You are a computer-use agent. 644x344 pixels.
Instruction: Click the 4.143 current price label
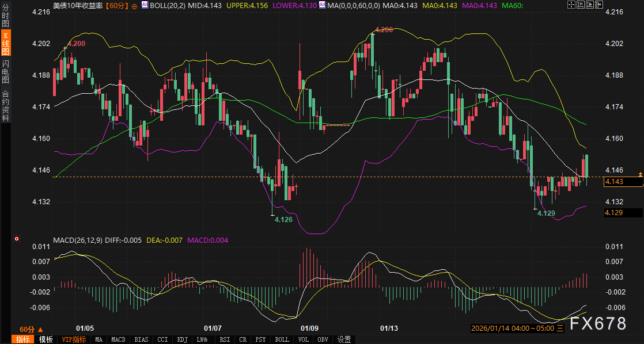[622, 182]
